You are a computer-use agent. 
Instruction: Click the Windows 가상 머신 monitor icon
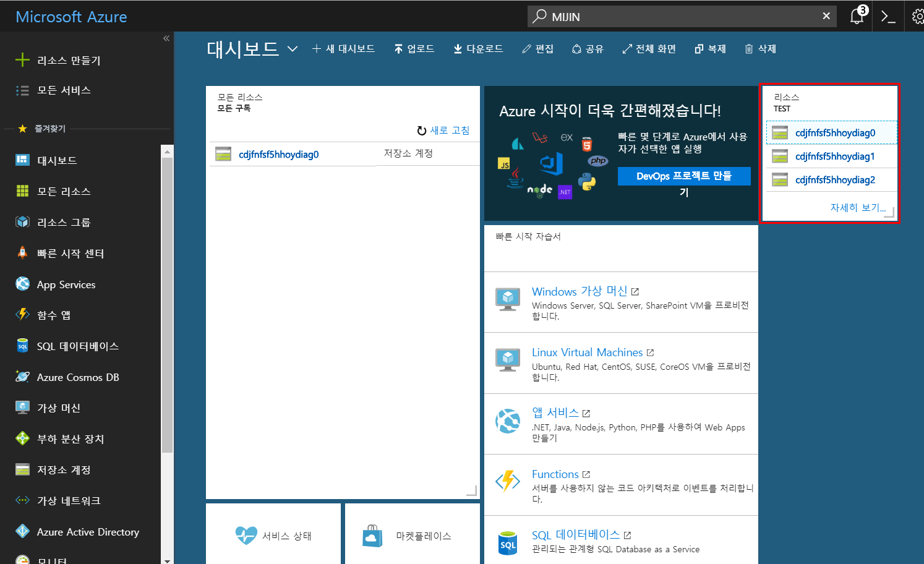point(508,299)
